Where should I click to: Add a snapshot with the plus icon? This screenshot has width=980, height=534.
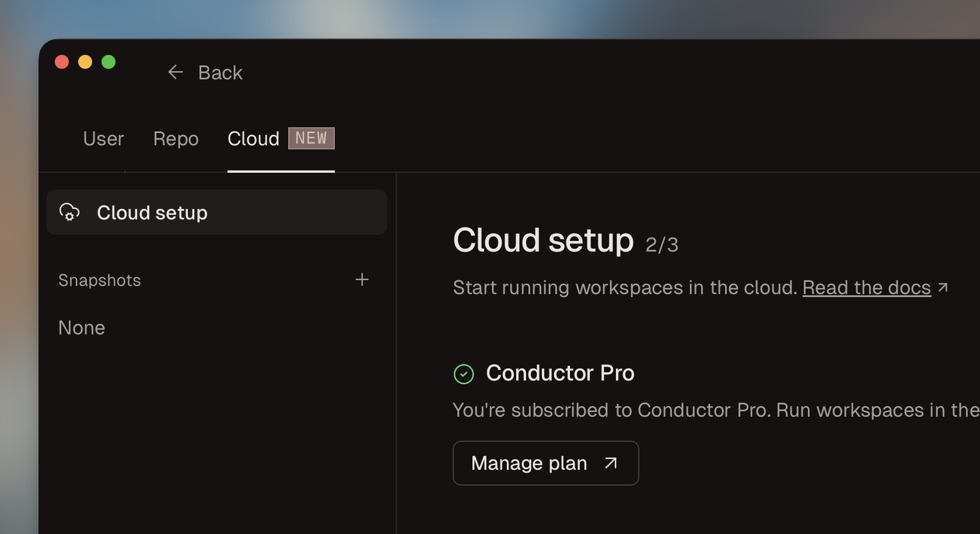click(x=362, y=280)
